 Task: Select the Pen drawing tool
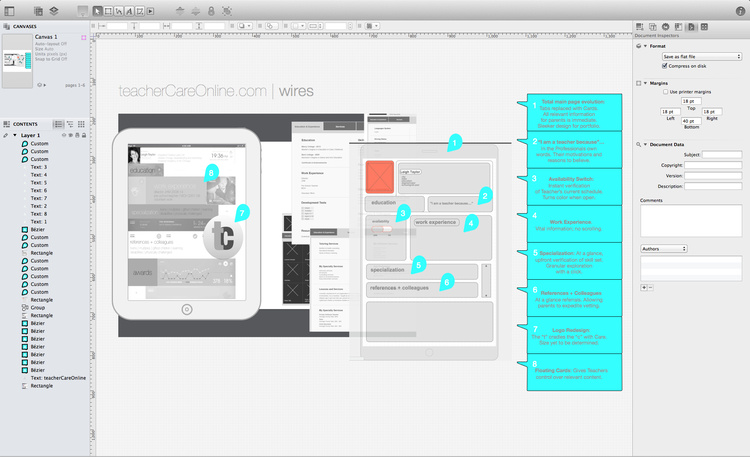(140, 11)
